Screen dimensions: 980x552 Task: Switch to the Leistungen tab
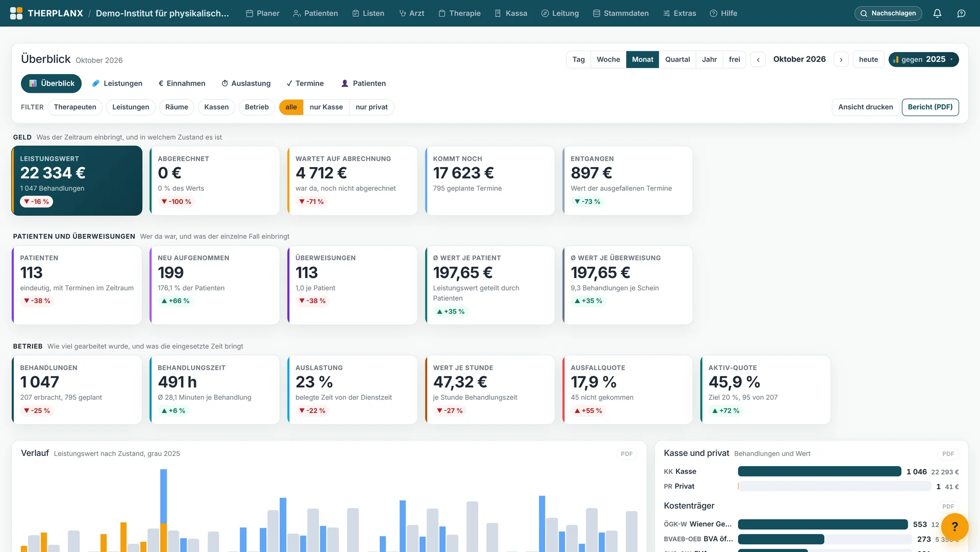click(x=118, y=83)
